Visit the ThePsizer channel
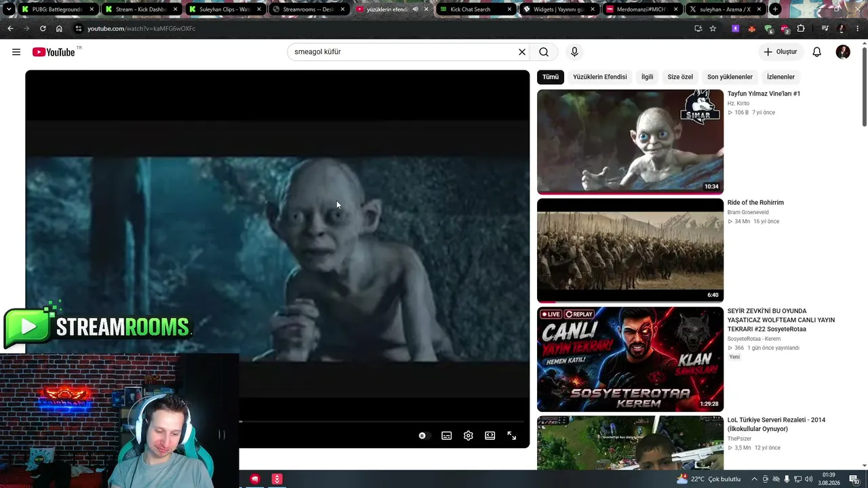Viewport: 868px width, 488px height. coord(740,439)
